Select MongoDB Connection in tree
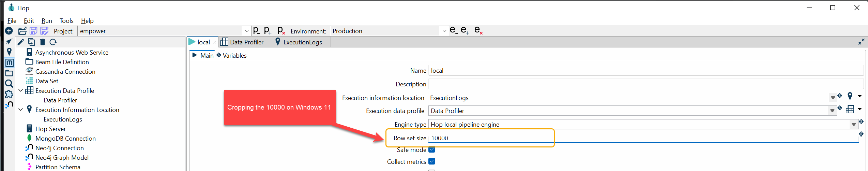 point(65,139)
